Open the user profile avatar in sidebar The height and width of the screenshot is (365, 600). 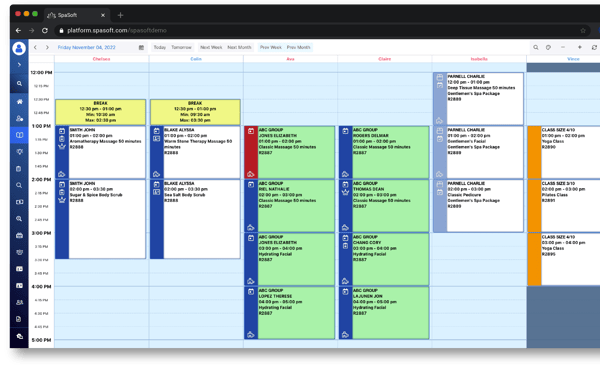(19, 48)
